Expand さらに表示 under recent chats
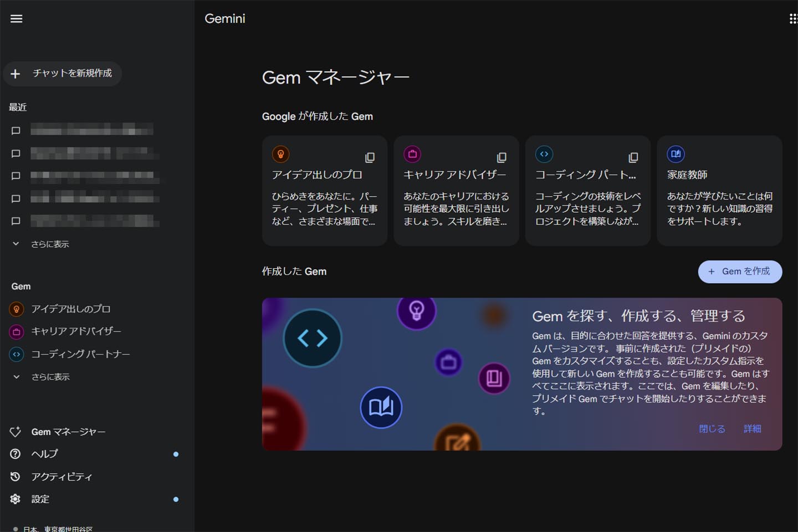This screenshot has height=532, width=798. [x=49, y=244]
